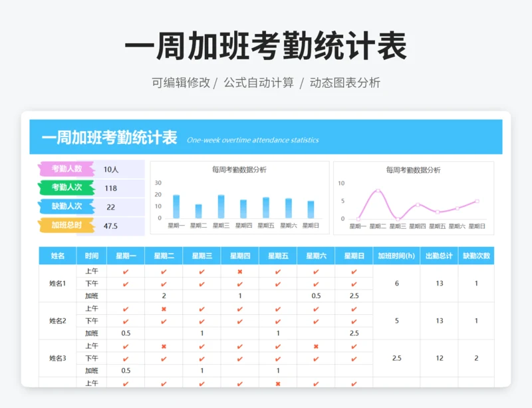Click the red cross for 姓名3 上午 星期六
Viewport: 532px width, 408px height.
316,346
